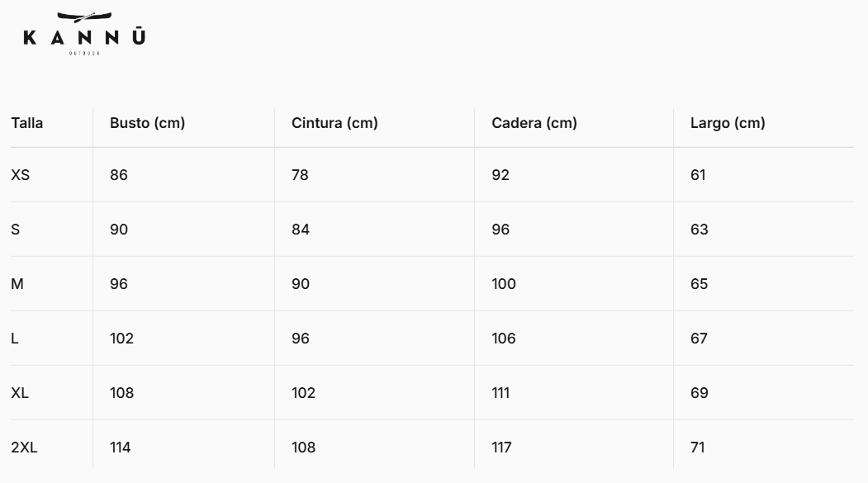868x483 pixels.
Task: Click the Kannu canoe logo
Action: [x=84, y=33]
